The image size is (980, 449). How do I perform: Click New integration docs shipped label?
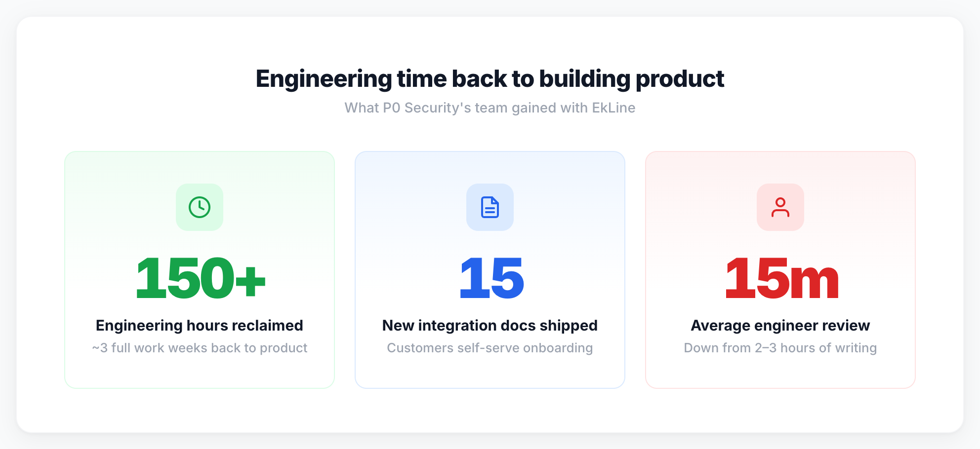(x=490, y=326)
